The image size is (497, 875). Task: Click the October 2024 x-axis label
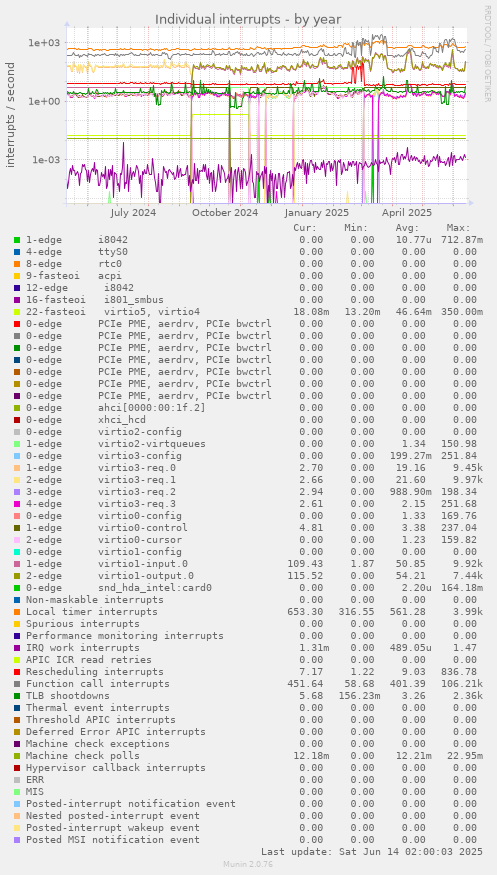click(x=226, y=213)
